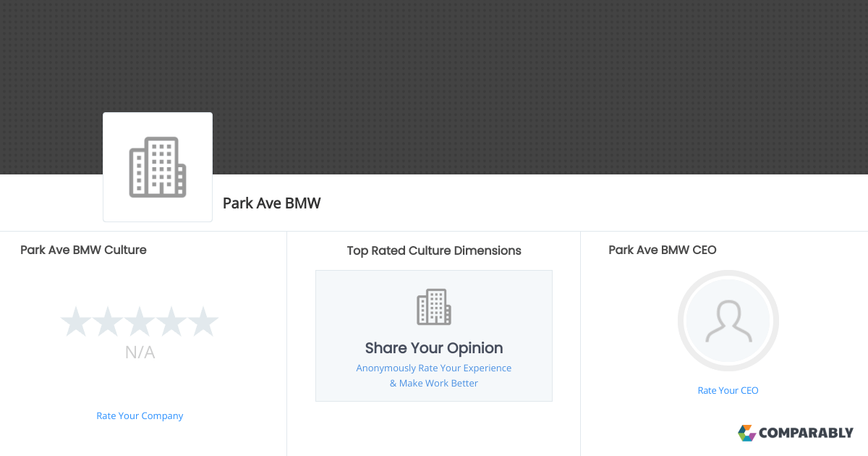This screenshot has width=868, height=456.
Task: Select the second culture rating star
Action: (108, 321)
